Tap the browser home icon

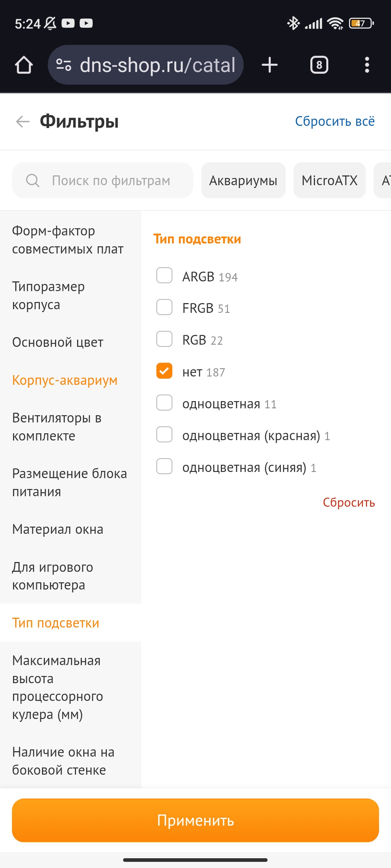tap(24, 65)
